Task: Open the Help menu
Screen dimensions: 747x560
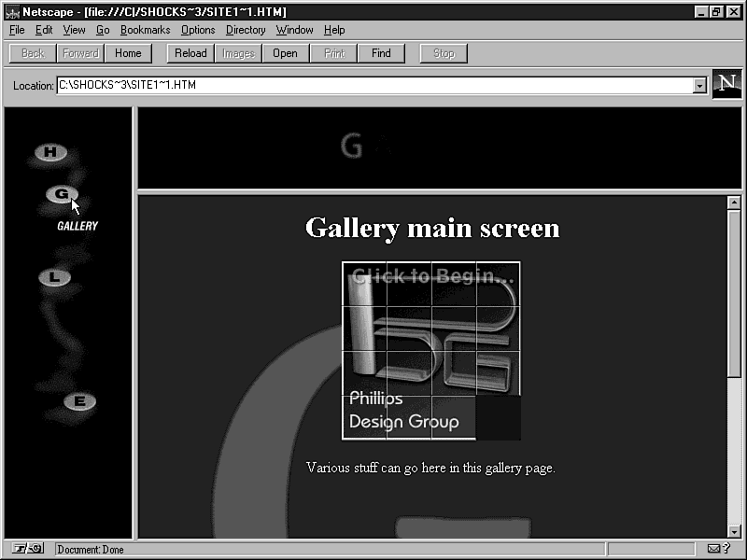Action: (334, 30)
